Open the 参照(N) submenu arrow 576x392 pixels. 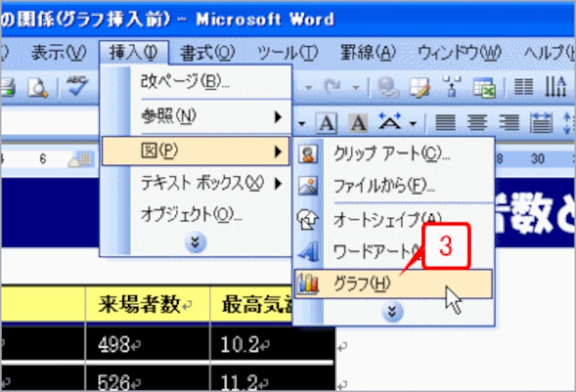click(x=278, y=117)
